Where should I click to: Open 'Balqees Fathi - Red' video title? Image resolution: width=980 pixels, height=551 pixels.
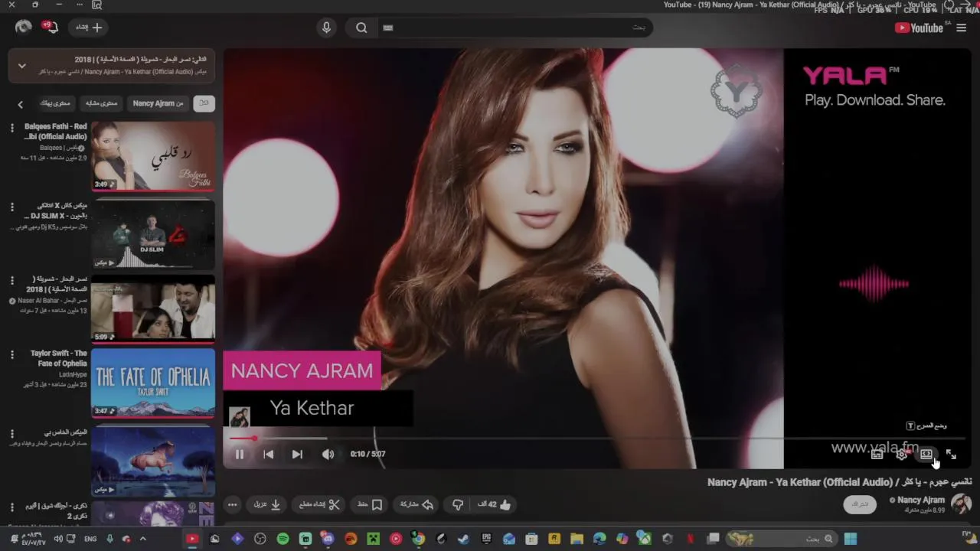[56, 132]
